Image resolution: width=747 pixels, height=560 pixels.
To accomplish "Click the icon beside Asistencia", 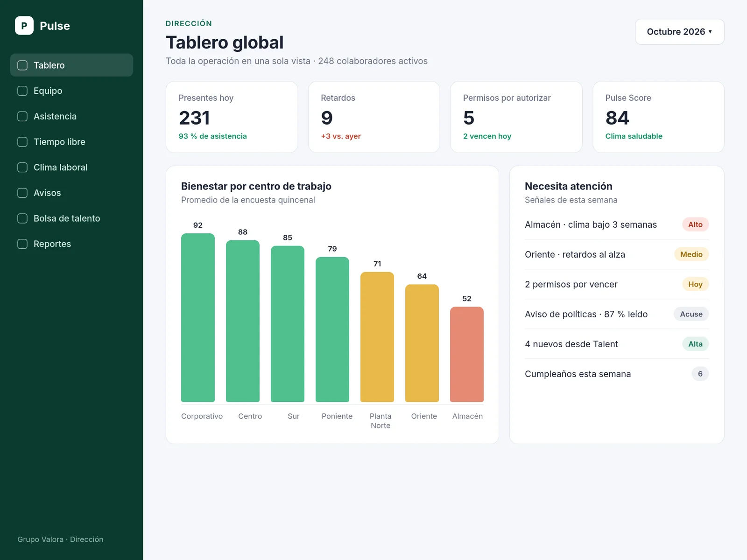I will coord(22,116).
